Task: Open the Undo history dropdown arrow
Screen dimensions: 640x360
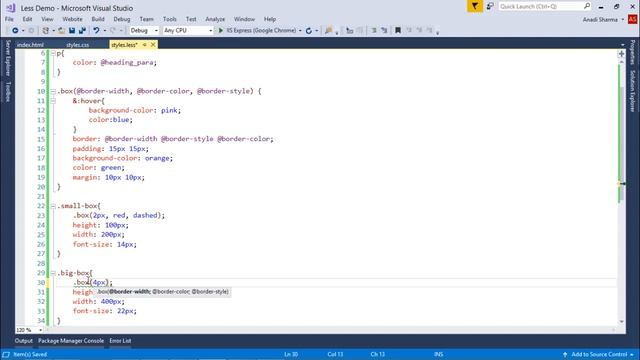Action: tap(104, 31)
